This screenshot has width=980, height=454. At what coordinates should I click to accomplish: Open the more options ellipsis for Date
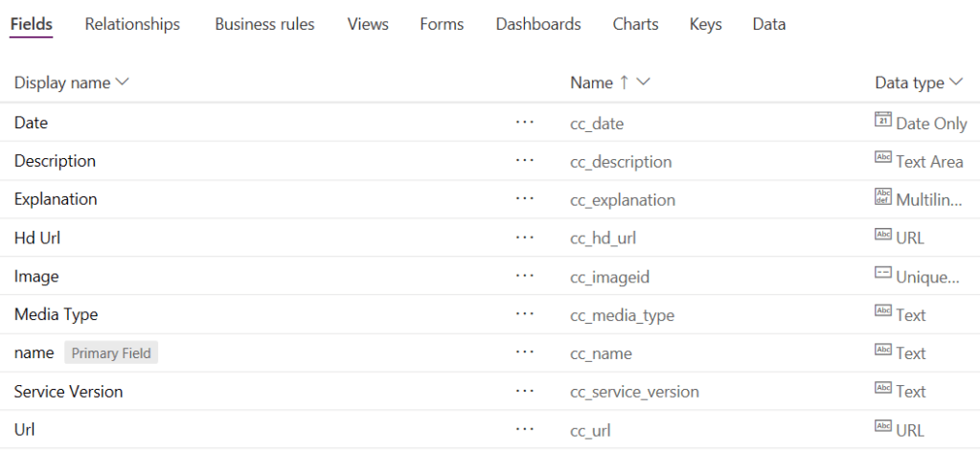coord(524,123)
